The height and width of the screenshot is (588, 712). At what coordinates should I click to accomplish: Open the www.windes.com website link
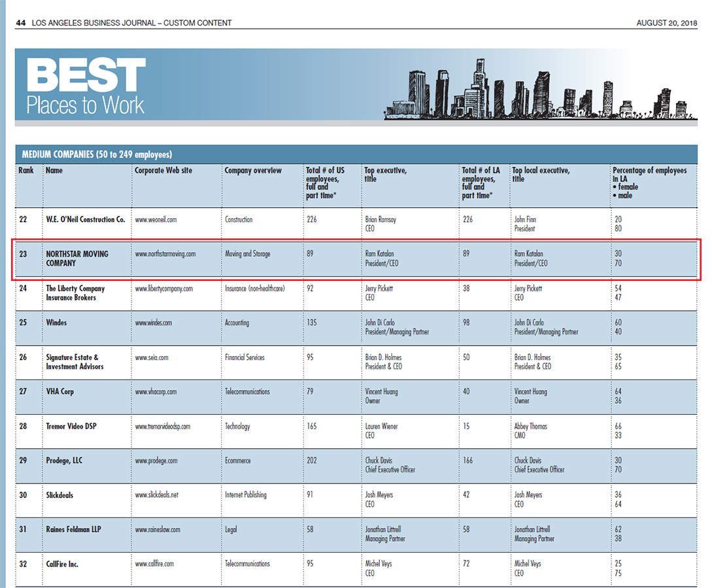click(x=153, y=323)
